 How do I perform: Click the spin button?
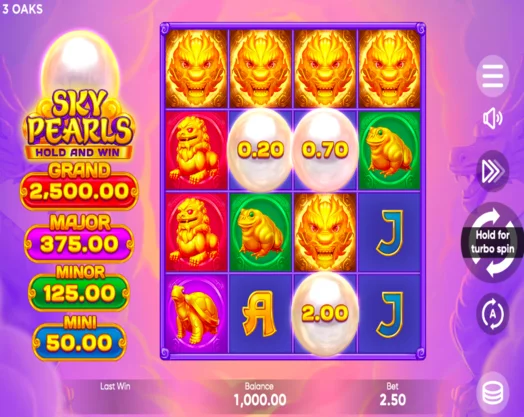[x=493, y=242]
